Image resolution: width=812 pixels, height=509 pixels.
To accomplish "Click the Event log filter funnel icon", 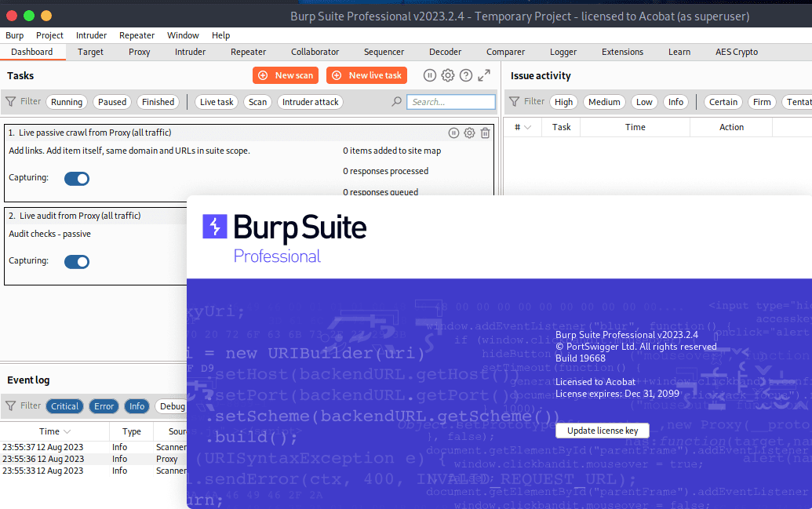I will pyautogui.click(x=10, y=406).
